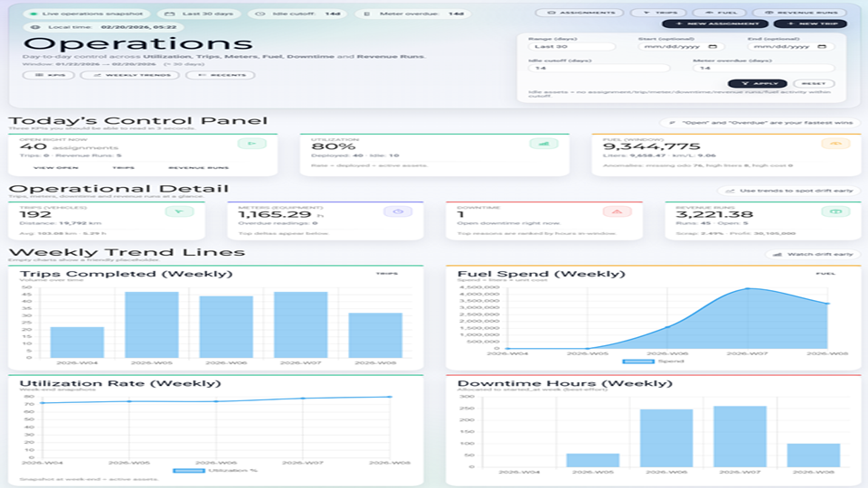This screenshot has height=488, width=868.
Task: Go to the Recents section
Action: [207, 75]
